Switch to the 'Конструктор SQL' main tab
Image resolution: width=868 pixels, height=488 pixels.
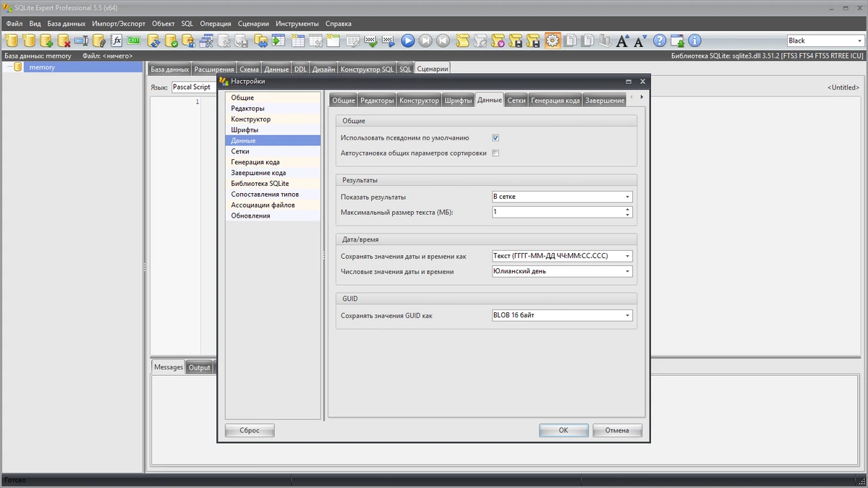(x=367, y=69)
